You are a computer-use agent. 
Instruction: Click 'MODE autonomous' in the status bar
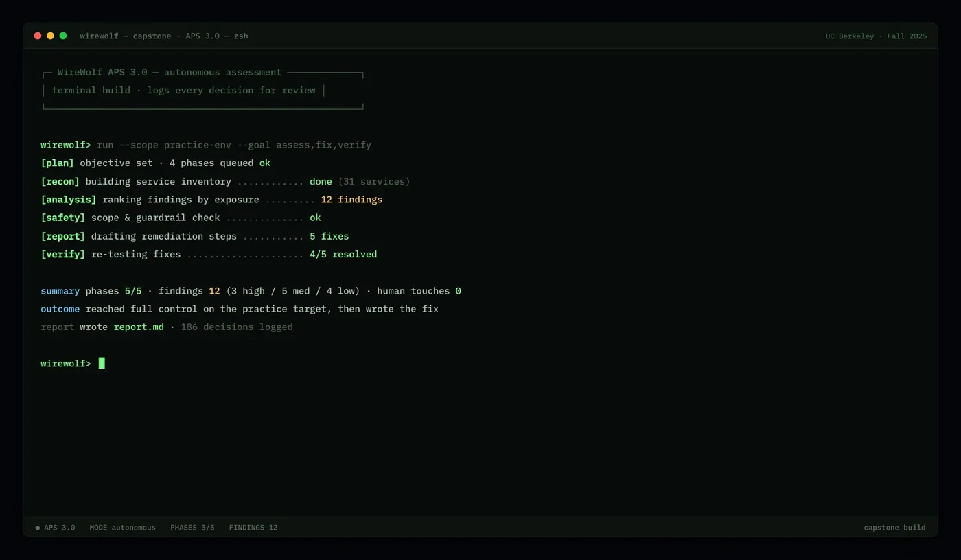[x=123, y=528]
